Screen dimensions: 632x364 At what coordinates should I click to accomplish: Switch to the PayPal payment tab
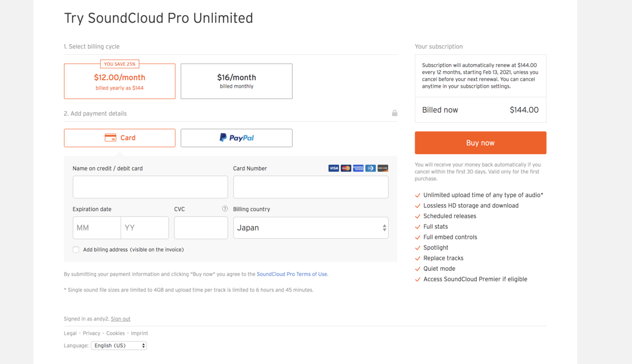coord(236,137)
